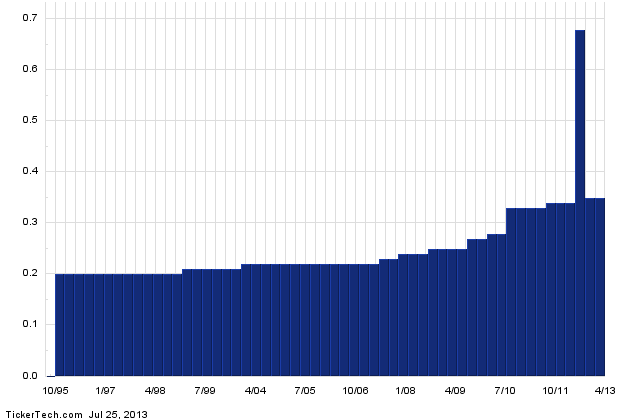Click the TickerTech.com credit text

(x=44, y=415)
